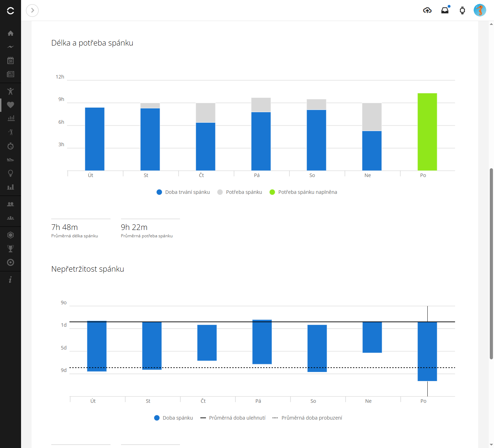Open the info icon in the sidebar
Viewport: 494px width, 448px height.
click(11, 279)
